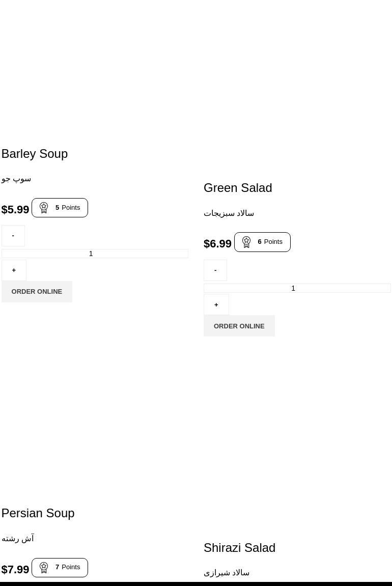Click the 6 Points reward badge
This screenshot has width=392, height=586.
click(x=270, y=242)
